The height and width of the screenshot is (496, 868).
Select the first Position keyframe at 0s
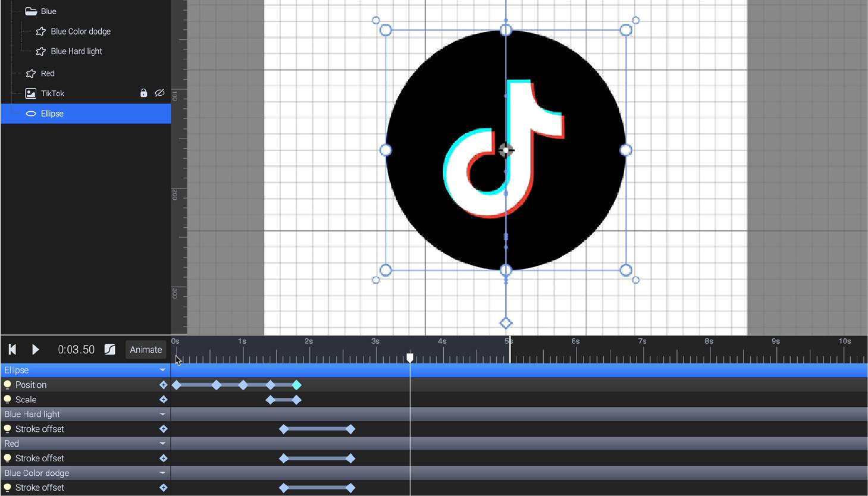(x=176, y=385)
